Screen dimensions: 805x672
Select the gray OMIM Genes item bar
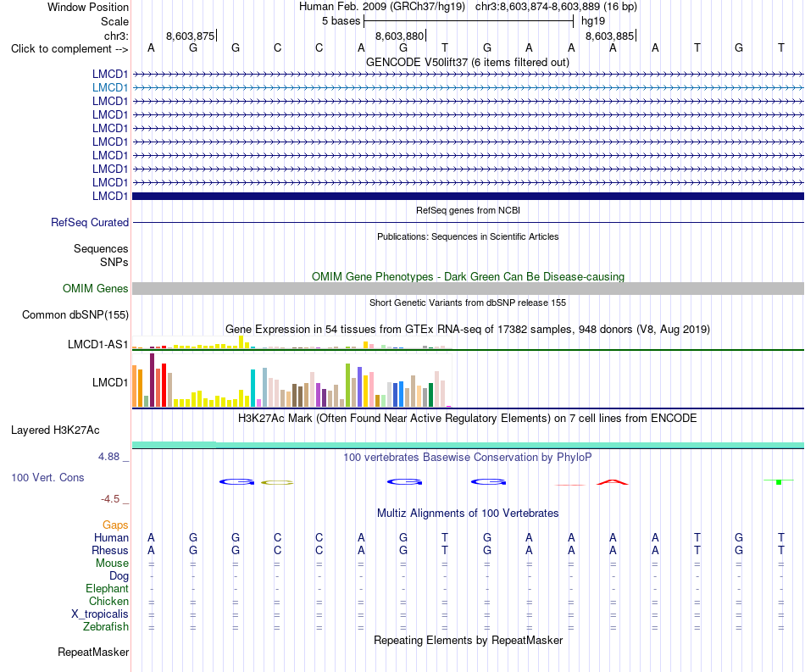pos(468,288)
